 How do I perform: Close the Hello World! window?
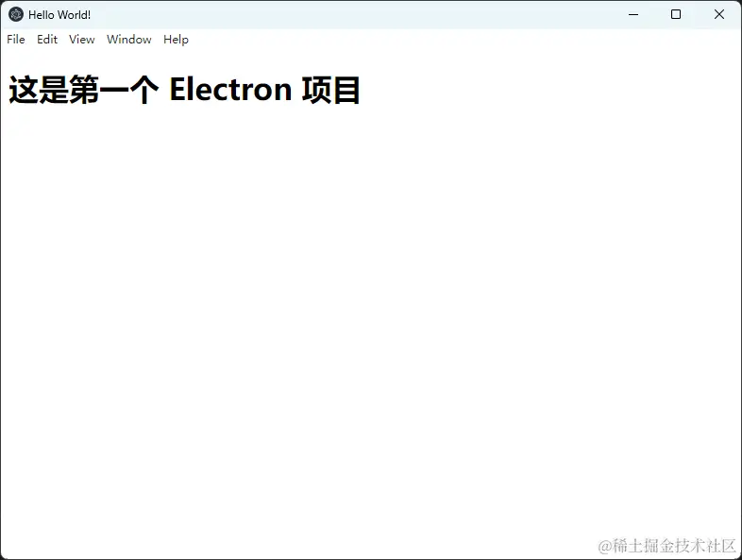[x=718, y=15]
